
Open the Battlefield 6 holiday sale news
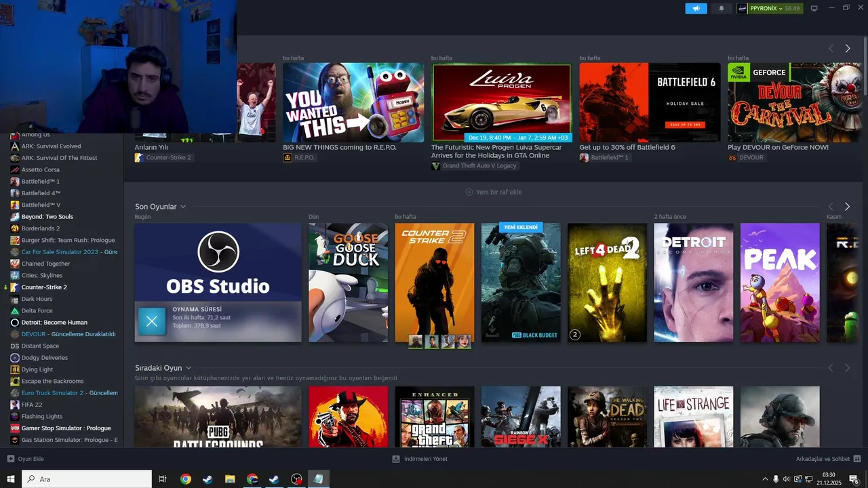[650, 102]
